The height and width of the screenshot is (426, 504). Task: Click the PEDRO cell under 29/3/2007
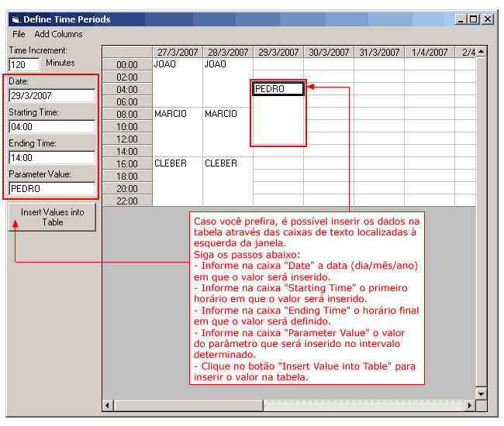(278, 89)
